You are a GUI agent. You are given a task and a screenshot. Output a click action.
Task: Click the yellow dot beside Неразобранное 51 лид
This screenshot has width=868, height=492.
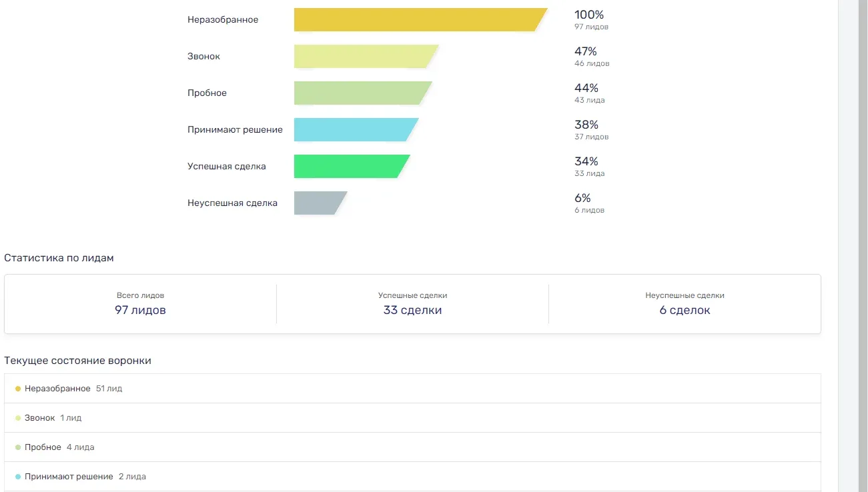pyautogui.click(x=18, y=389)
